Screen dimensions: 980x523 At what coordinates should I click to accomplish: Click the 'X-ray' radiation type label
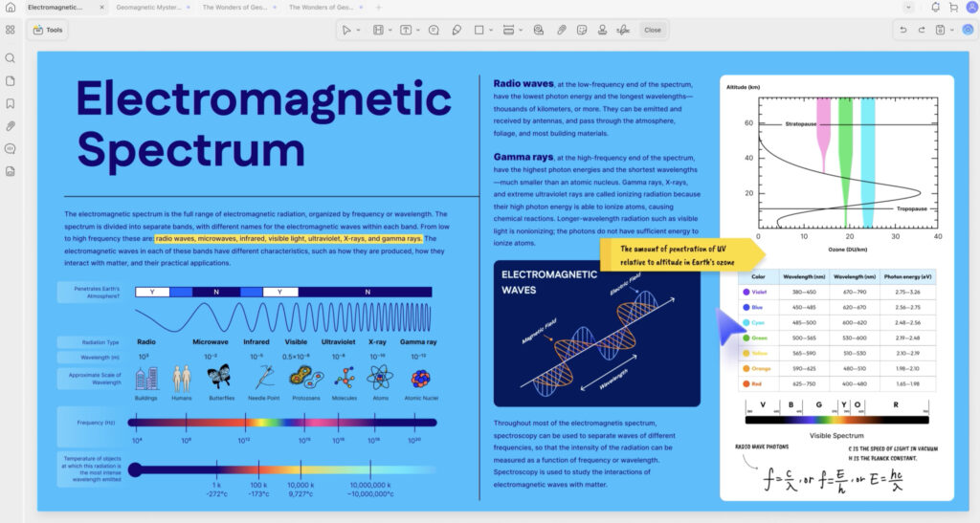[377, 342]
